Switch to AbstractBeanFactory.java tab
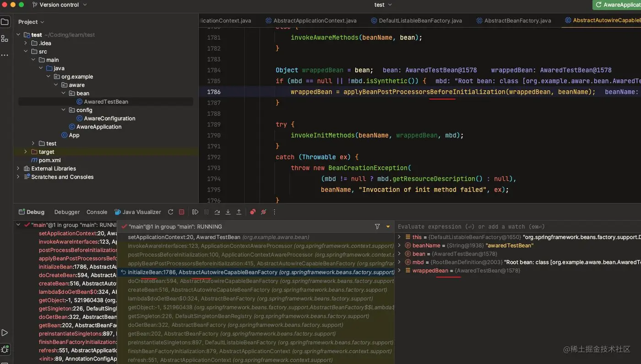The height and width of the screenshot is (364, 641). pyautogui.click(x=513, y=21)
